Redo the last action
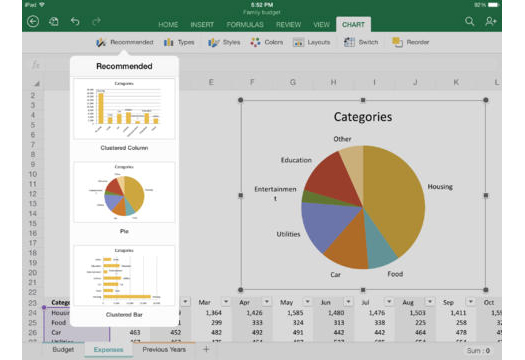525x360 pixels. 96,22
